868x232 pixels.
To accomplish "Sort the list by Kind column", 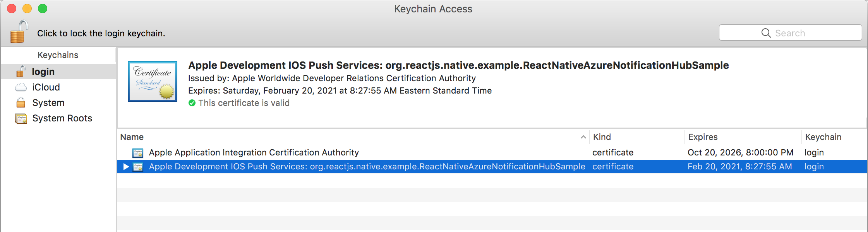I will [637, 137].
